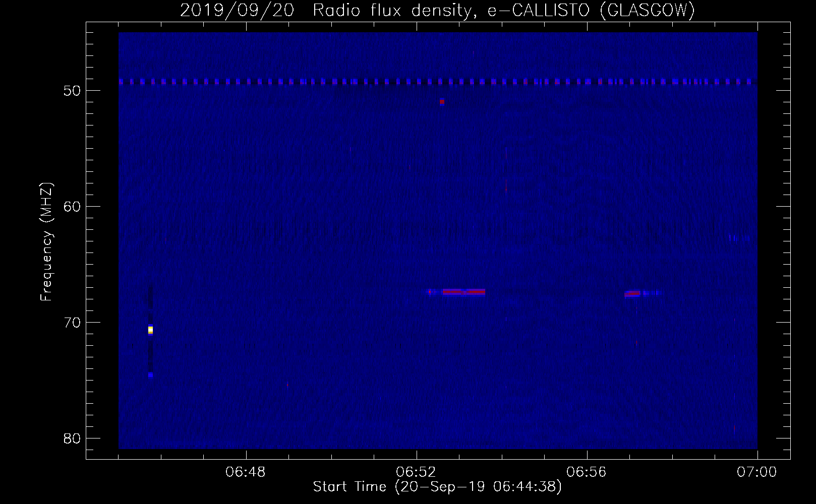
Task: Click the bright yellow burst near 70 MHz
Action: pyautogui.click(x=150, y=330)
